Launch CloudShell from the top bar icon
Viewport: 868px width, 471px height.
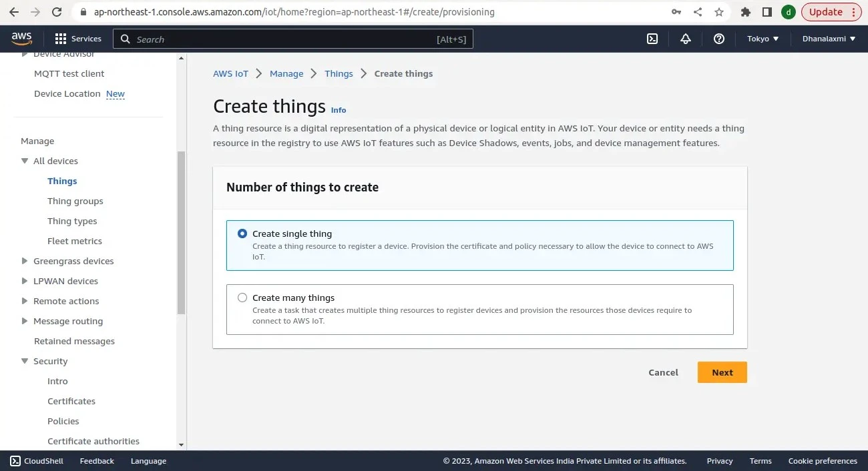(652, 39)
